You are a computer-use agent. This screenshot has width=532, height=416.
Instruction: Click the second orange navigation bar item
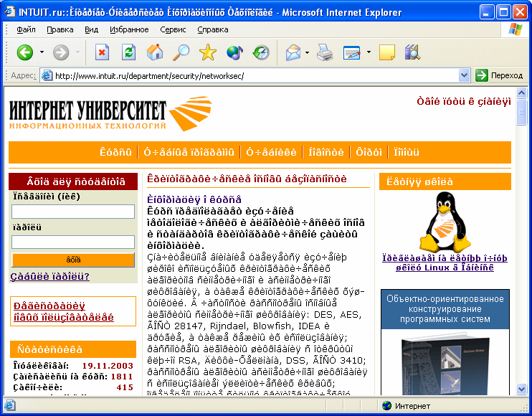[x=189, y=152]
